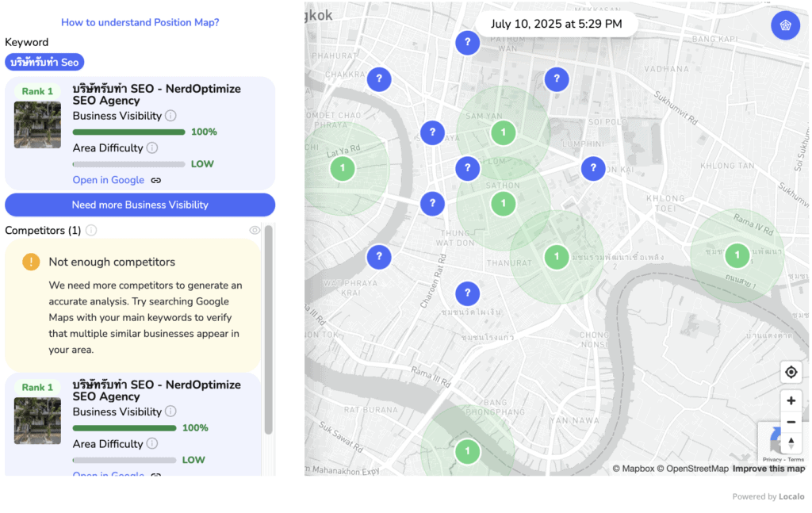This screenshot has width=812, height=513.
Task: Click the chain link icon beside Open in Google
Action: click(x=156, y=181)
